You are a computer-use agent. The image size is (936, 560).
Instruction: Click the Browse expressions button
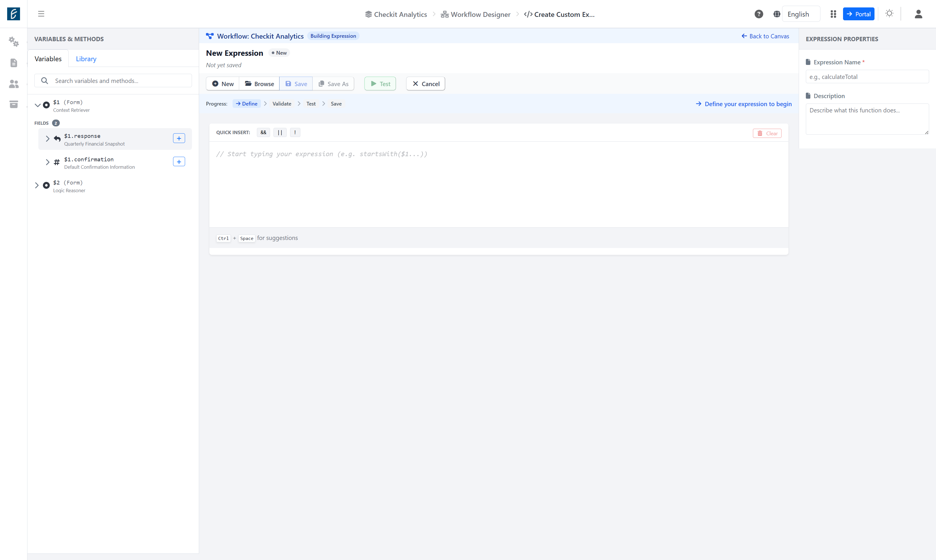pyautogui.click(x=259, y=84)
